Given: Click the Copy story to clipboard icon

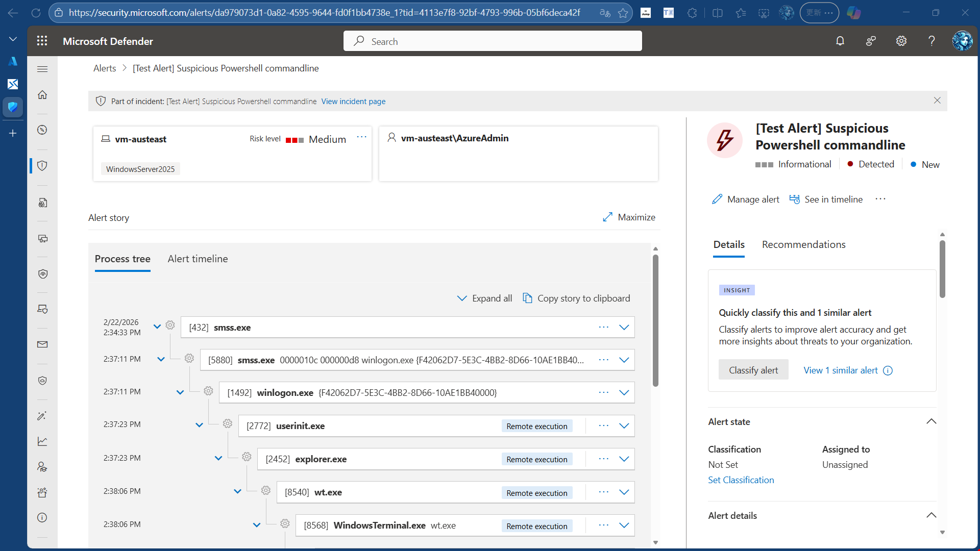Looking at the screenshot, I should point(527,298).
